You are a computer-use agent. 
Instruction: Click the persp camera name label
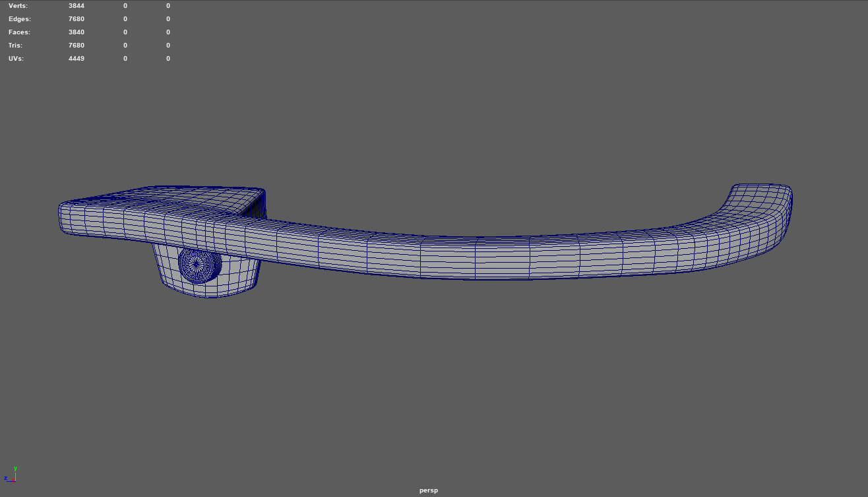[x=428, y=490]
